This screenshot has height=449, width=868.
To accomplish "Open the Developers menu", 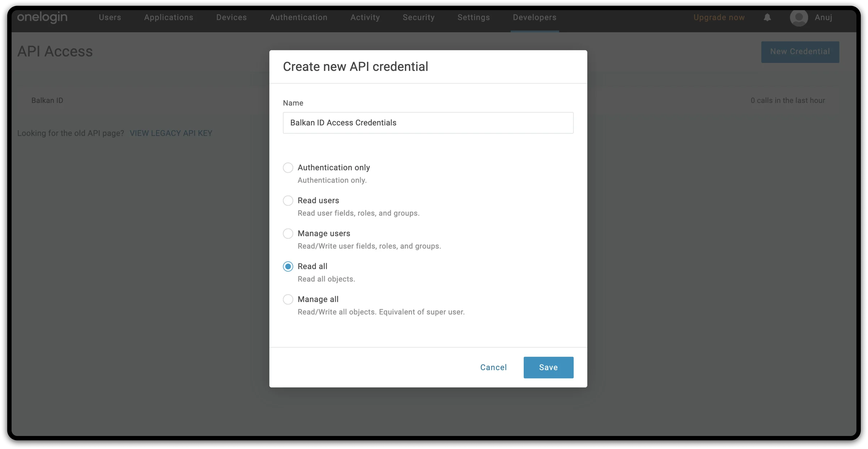I will pyautogui.click(x=534, y=18).
